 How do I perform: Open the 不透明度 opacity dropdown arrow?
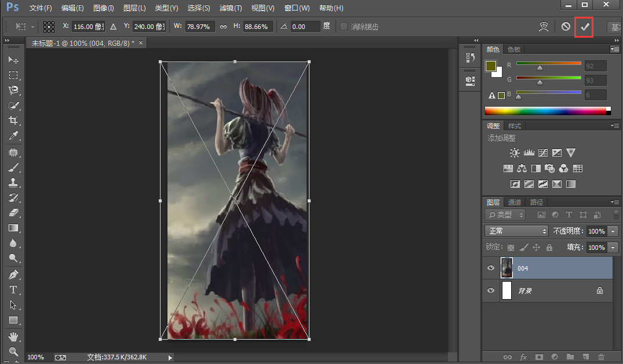(x=613, y=231)
